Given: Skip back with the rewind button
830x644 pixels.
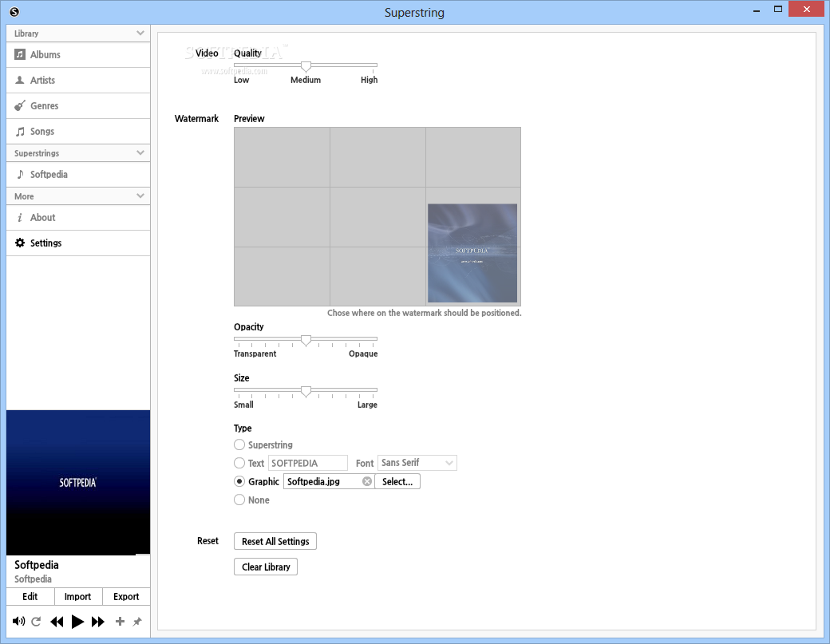Looking at the screenshot, I should 57,621.
